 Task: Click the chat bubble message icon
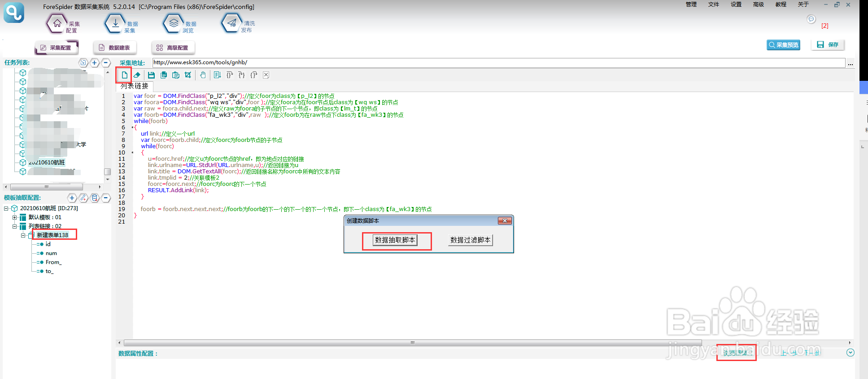click(x=811, y=19)
